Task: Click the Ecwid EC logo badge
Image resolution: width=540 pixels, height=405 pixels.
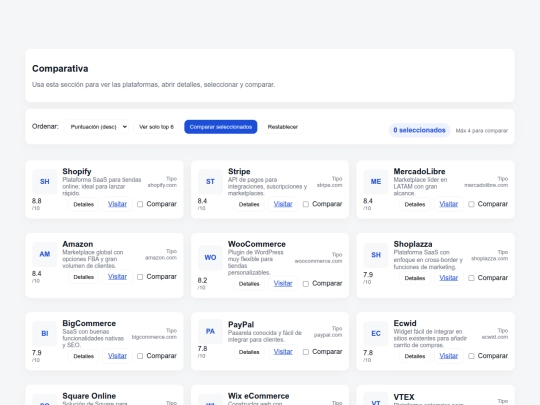Action: [376, 333]
